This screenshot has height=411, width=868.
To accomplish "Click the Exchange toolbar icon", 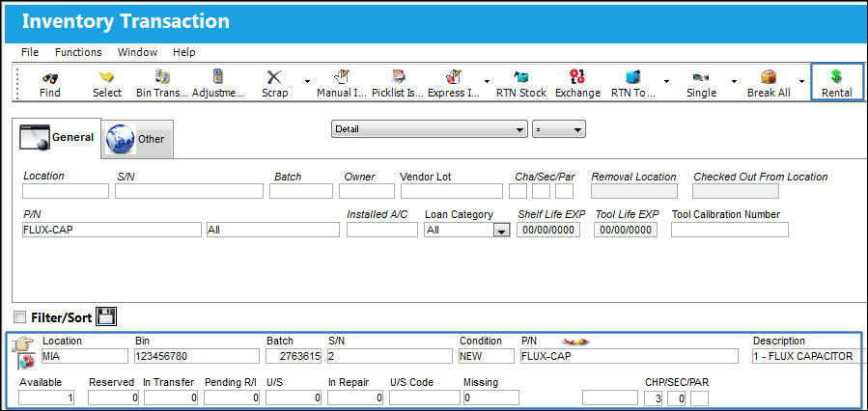I will [577, 76].
